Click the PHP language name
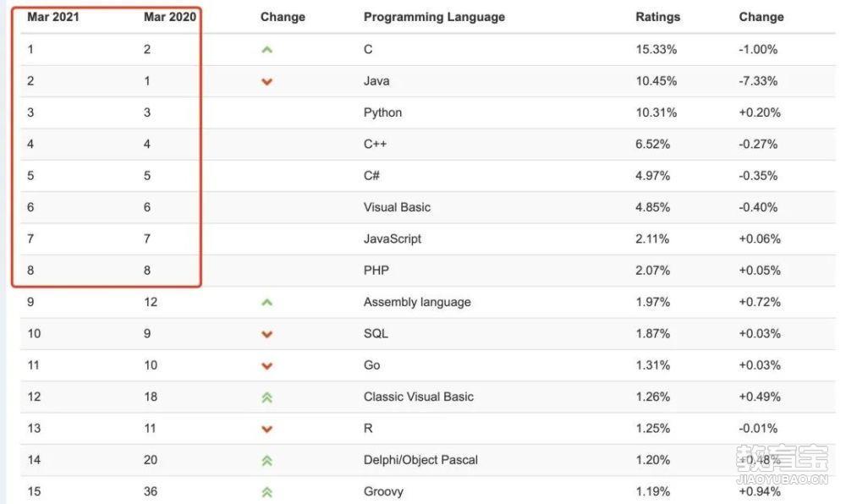Viewport: 846px width, 504px height. pos(376,270)
